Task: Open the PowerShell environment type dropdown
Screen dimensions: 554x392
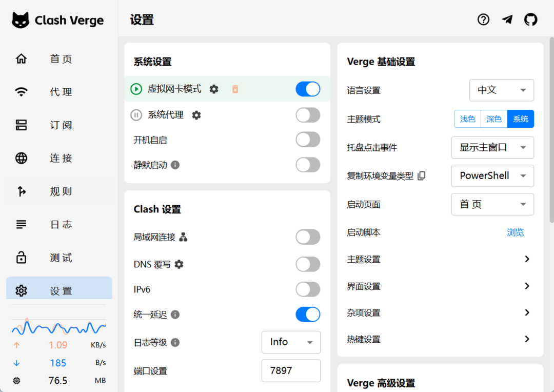Action: [x=492, y=175]
